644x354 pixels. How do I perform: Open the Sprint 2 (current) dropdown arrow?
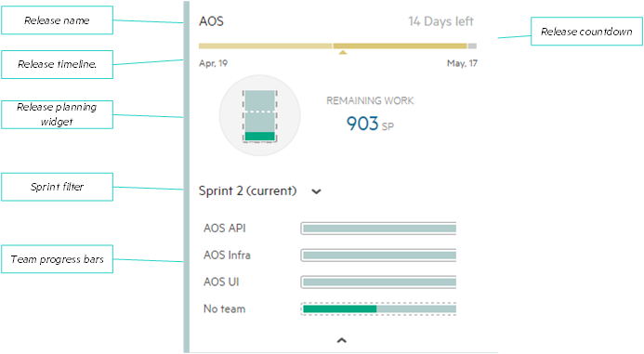click(316, 191)
